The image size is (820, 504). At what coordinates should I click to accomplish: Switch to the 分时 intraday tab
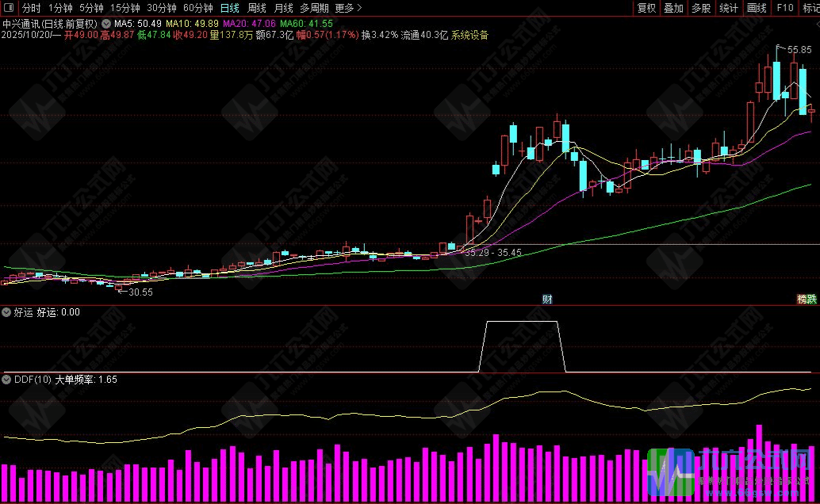(32, 8)
